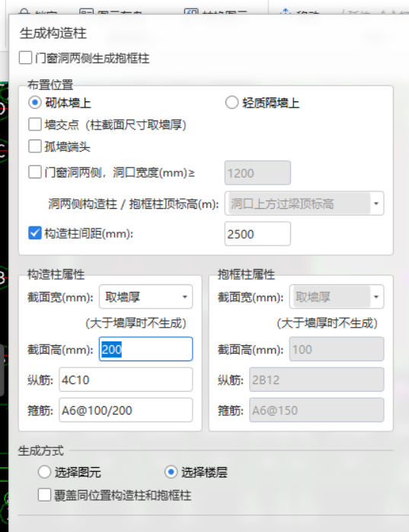Check the 孤墙端头 option
The width and height of the screenshot is (409, 532).
click(35, 146)
